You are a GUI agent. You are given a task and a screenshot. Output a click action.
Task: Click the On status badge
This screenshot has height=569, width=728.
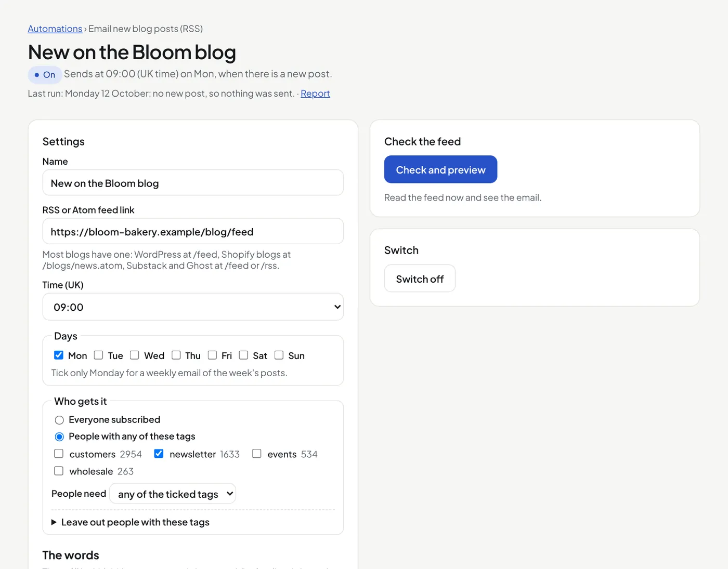pos(45,75)
